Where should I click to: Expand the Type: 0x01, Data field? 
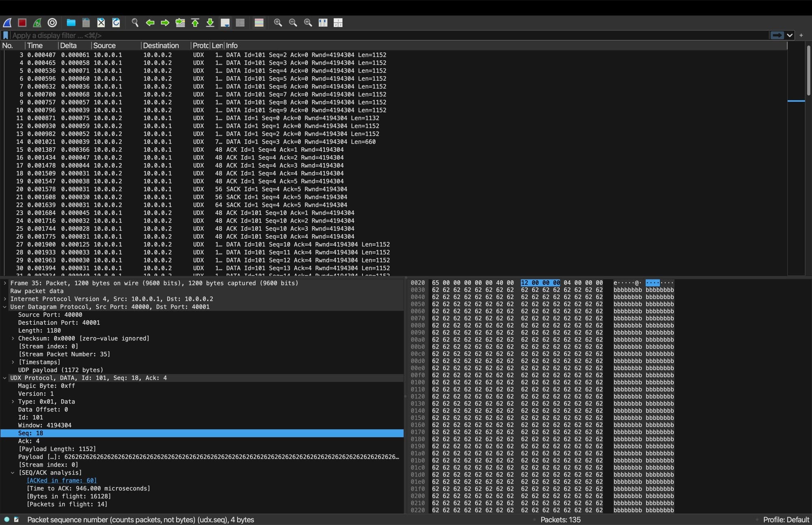[x=13, y=402]
